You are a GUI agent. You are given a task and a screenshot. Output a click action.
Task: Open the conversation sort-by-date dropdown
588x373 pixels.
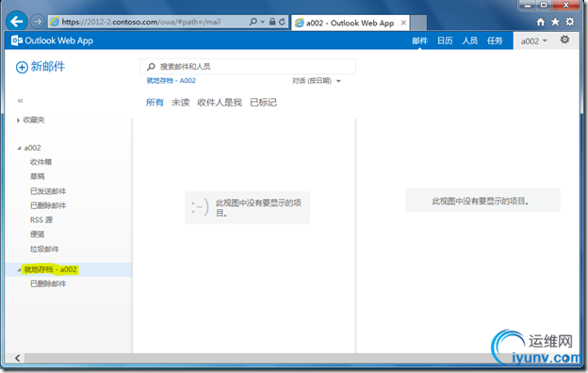pyautogui.click(x=316, y=81)
